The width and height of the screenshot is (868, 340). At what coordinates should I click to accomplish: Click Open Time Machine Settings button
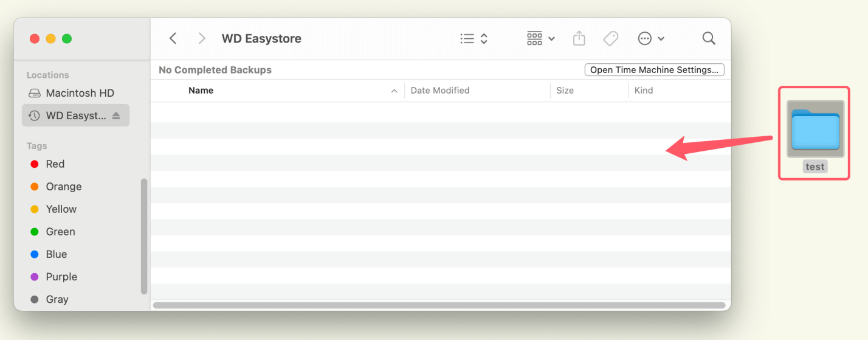[654, 70]
